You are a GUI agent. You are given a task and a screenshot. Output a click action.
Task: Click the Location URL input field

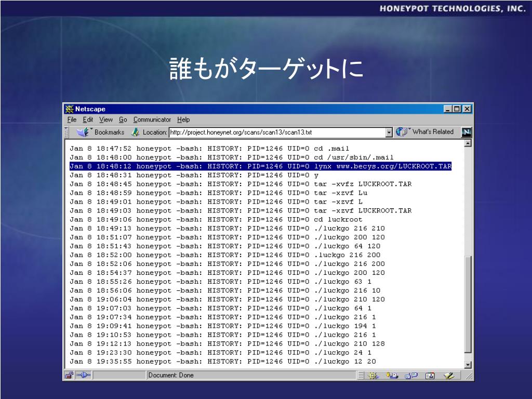pos(277,132)
